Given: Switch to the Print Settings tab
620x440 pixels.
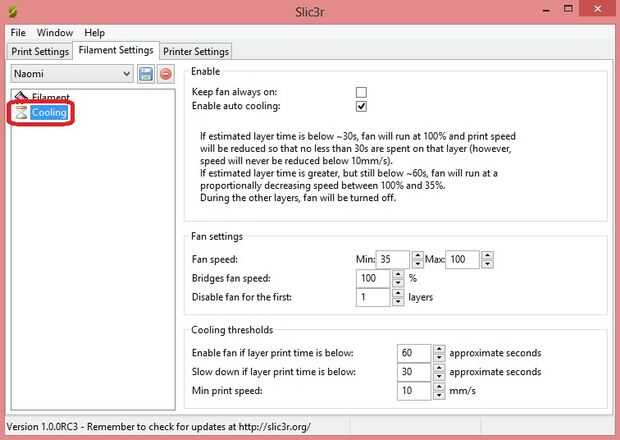Looking at the screenshot, I should [x=40, y=51].
